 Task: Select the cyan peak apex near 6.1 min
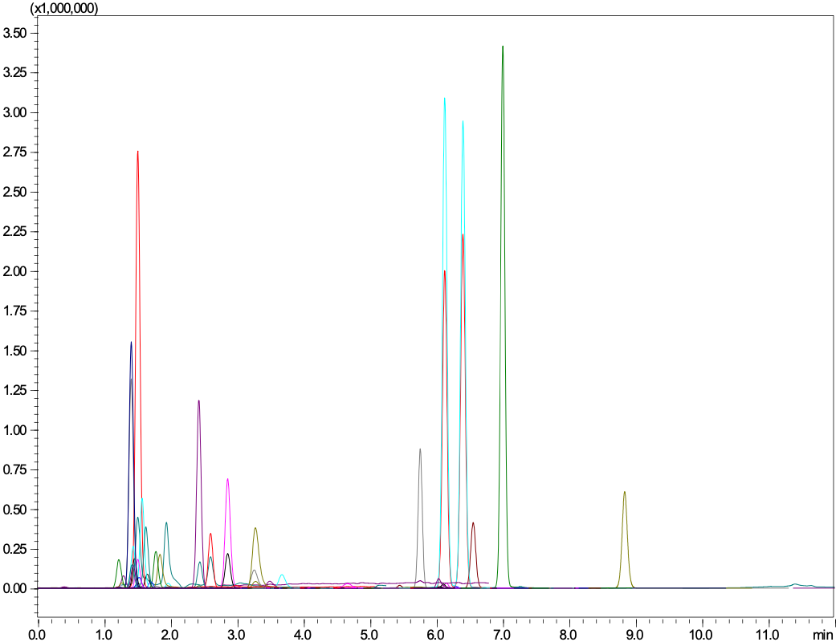tap(444, 100)
